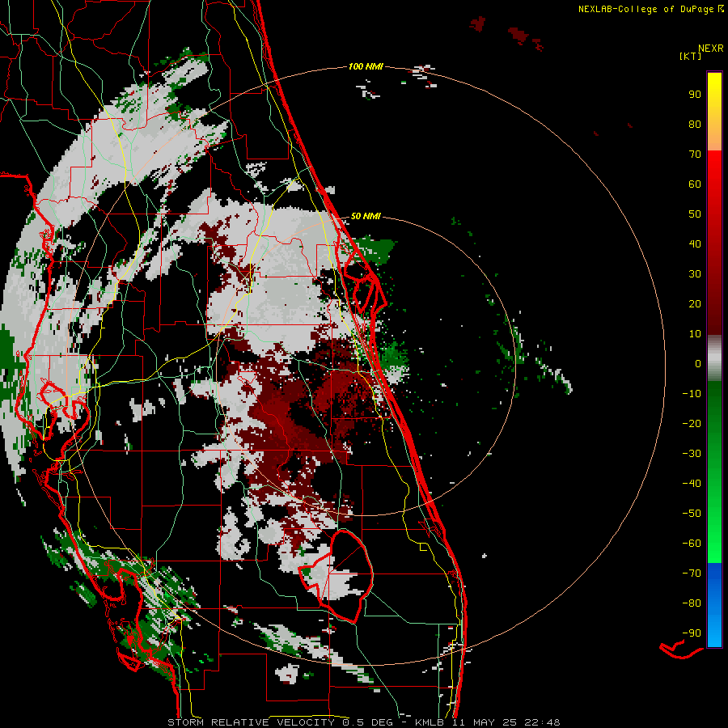Click the -10 scale value
This screenshot has width=728, height=728.
692,394
